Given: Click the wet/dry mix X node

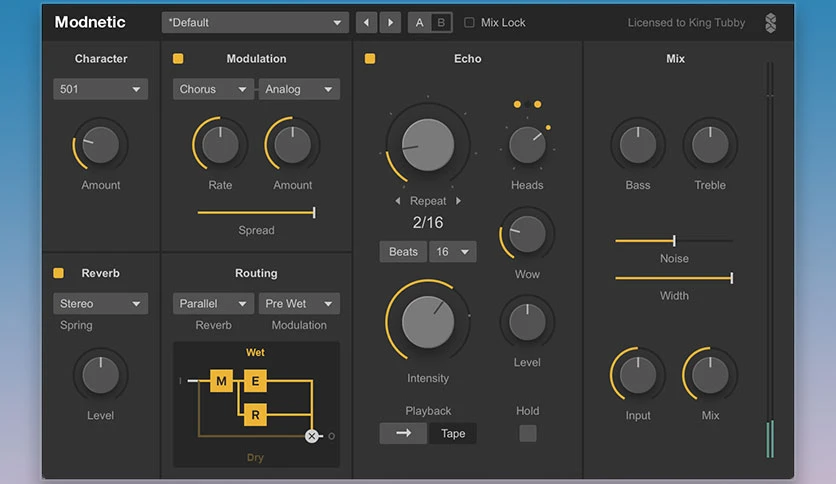Looking at the screenshot, I should click(x=312, y=436).
